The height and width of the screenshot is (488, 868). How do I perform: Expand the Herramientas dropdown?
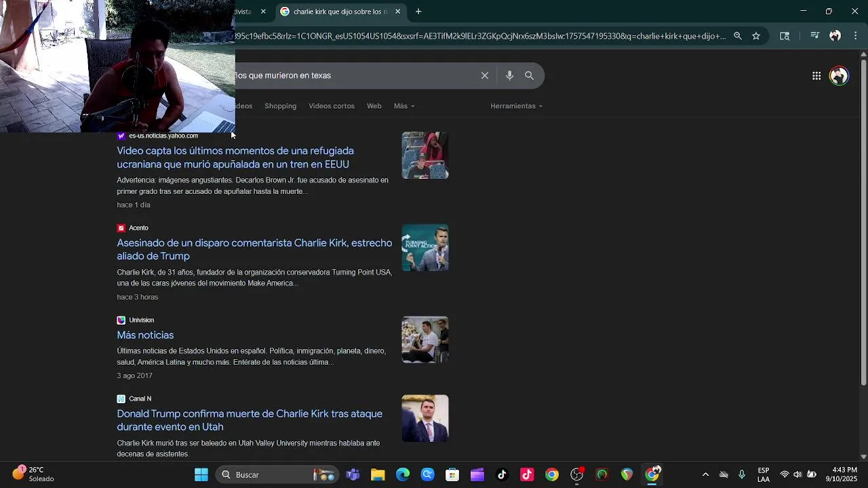[x=516, y=106]
